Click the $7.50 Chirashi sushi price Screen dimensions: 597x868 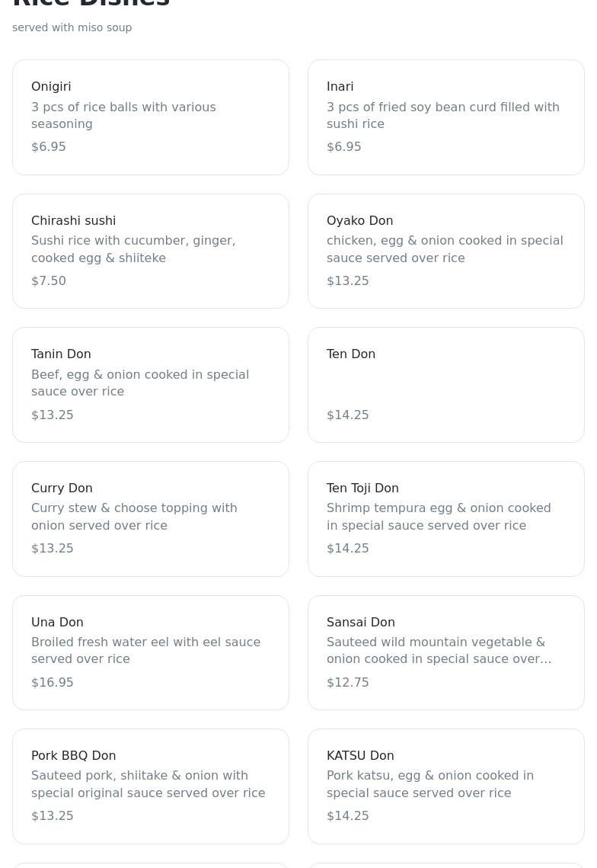(49, 280)
